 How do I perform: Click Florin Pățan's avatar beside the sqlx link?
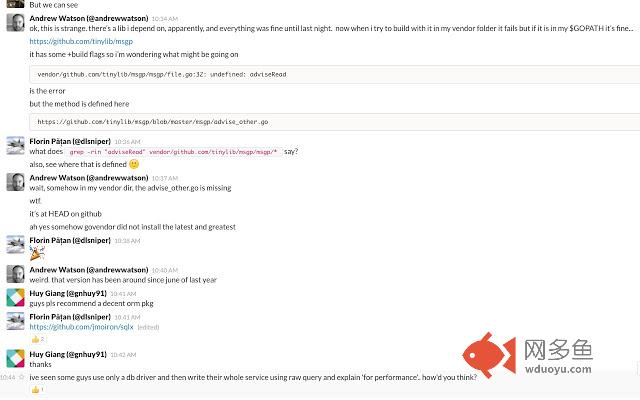coord(15,321)
